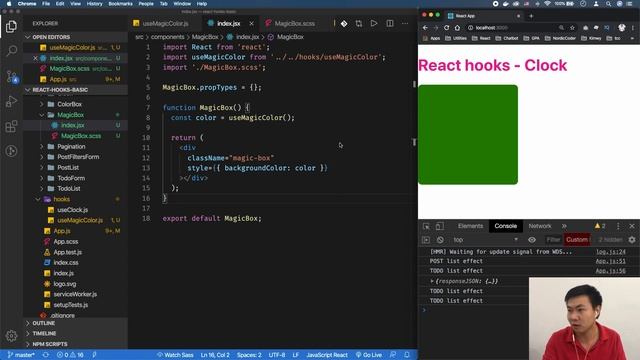Click the notifications bell in status bar
The height and width of the screenshot is (360, 640).
[x=407, y=355]
